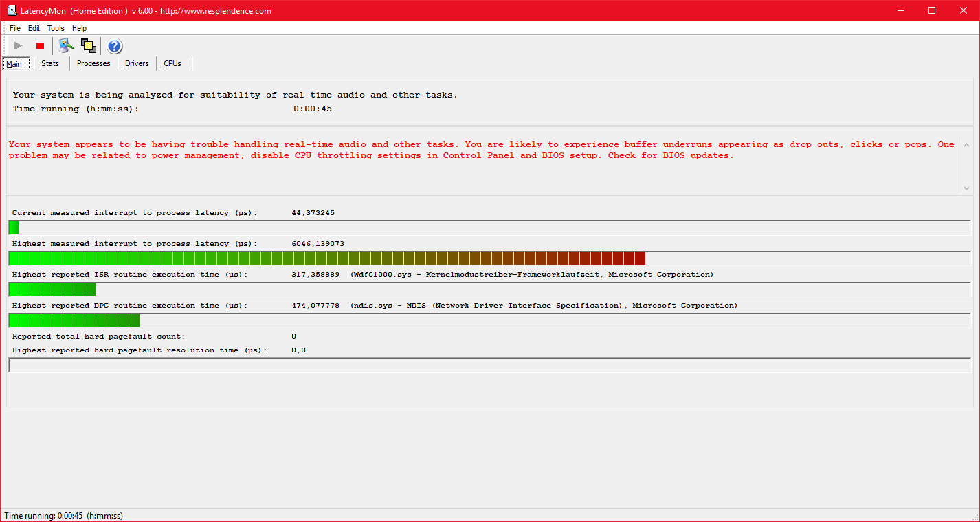Click the overlapping yellow windows toolbar icon
Image resolution: width=980 pixels, height=522 pixels.
coord(88,46)
